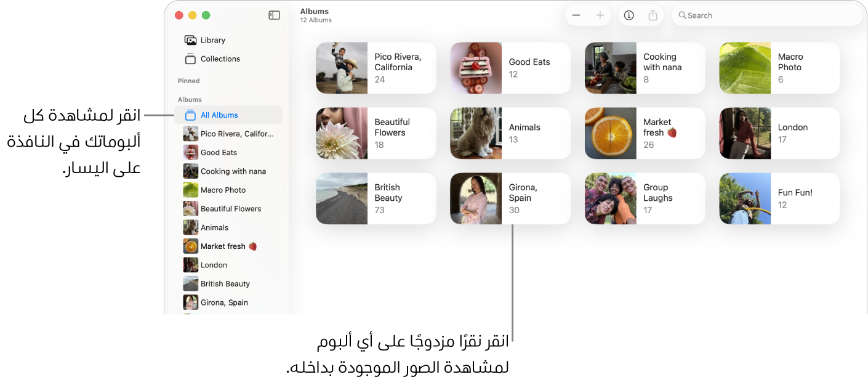Click the Pinned section header
Image resolution: width=868 pixels, height=385 pixels.
(189, 81)
